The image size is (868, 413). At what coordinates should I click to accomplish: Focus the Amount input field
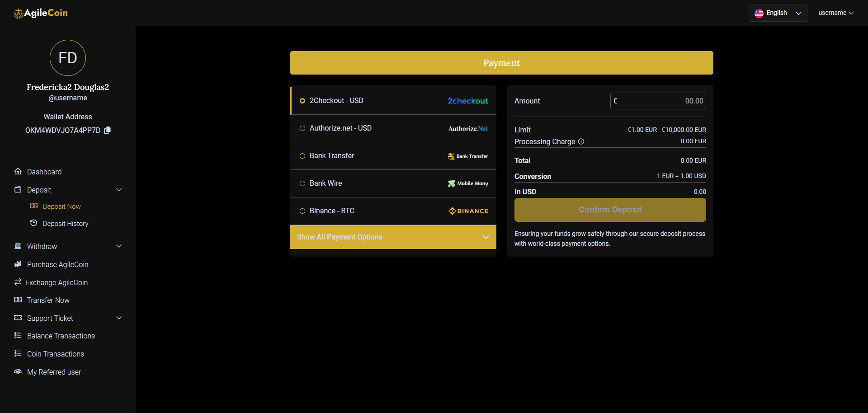coord(658,101)
